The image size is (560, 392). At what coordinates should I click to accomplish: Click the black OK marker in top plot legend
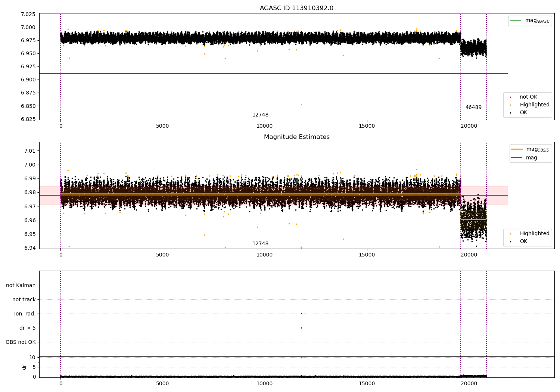pos(510,113)
